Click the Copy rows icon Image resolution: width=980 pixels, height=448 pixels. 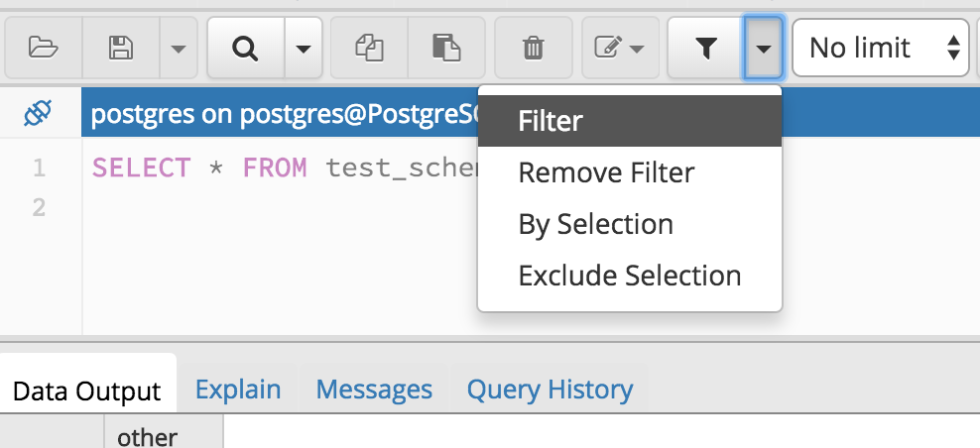(x=369, y=47)
